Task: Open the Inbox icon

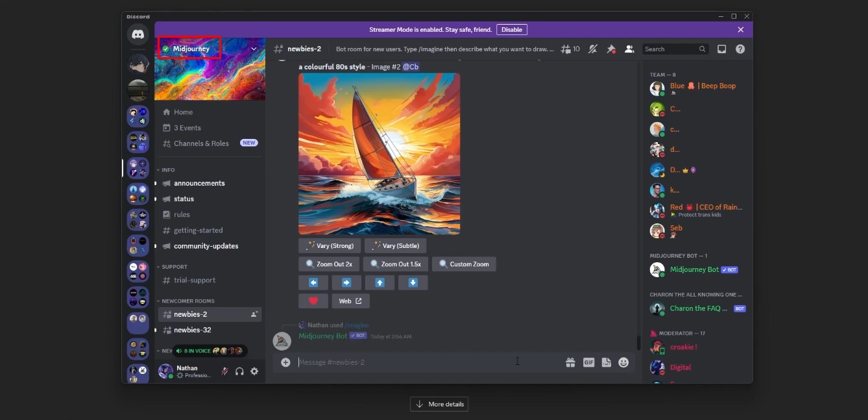Action: (x=721, y=49)
